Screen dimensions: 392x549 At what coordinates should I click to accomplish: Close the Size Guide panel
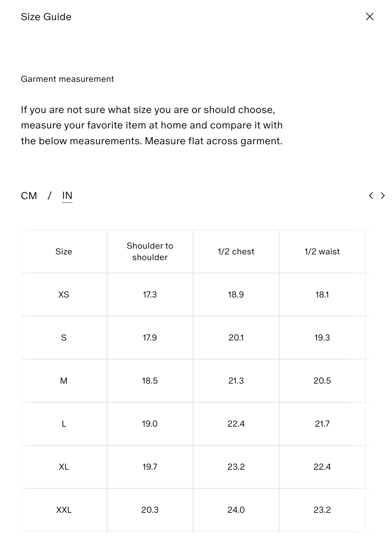click(369, 17)
